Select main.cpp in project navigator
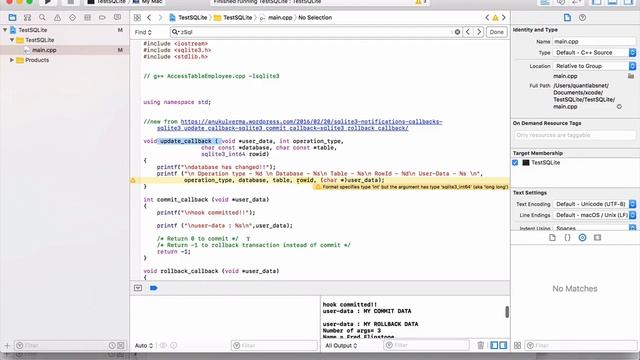The width and height of the screenshot is (640, 360). (x=44, y=50)
